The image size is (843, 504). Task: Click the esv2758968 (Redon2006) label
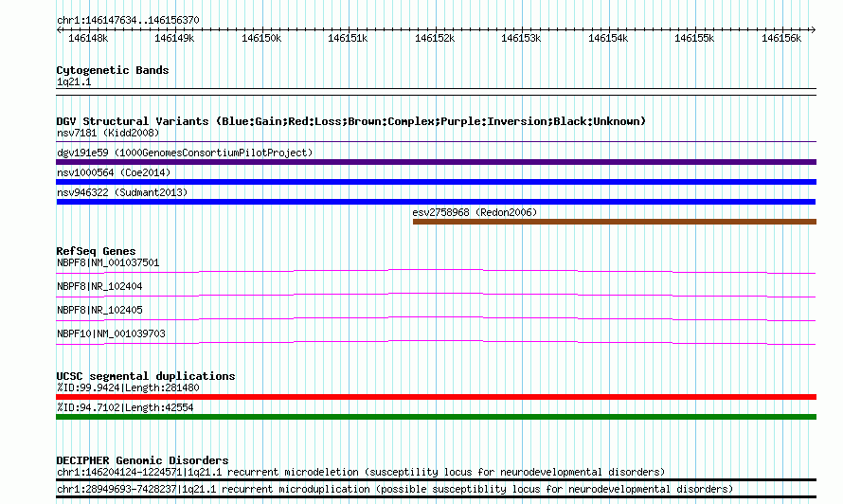pyautogui.click(x=475, y=212)
